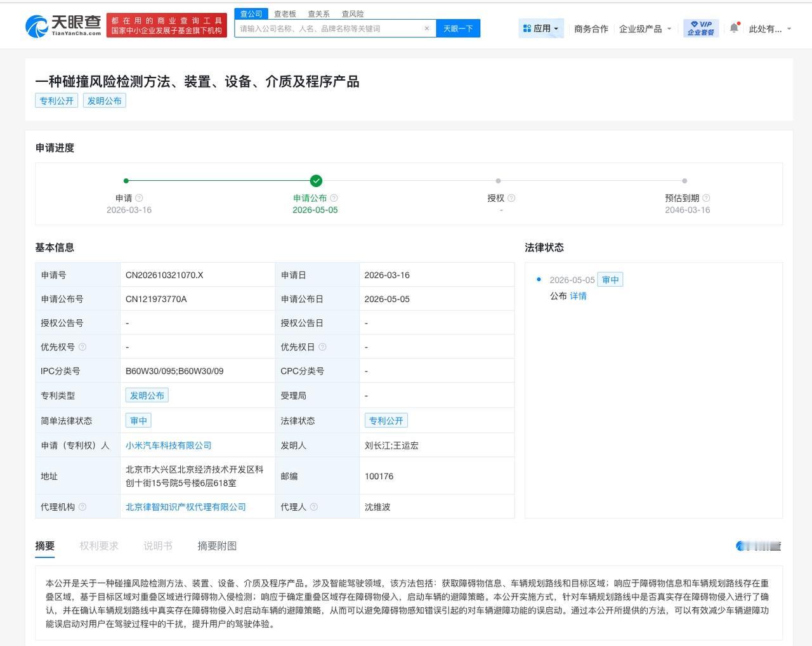Click the red banner 都在用的商业查询工具
The height and width of the screenshot is (646, 812).
[167, 26]
